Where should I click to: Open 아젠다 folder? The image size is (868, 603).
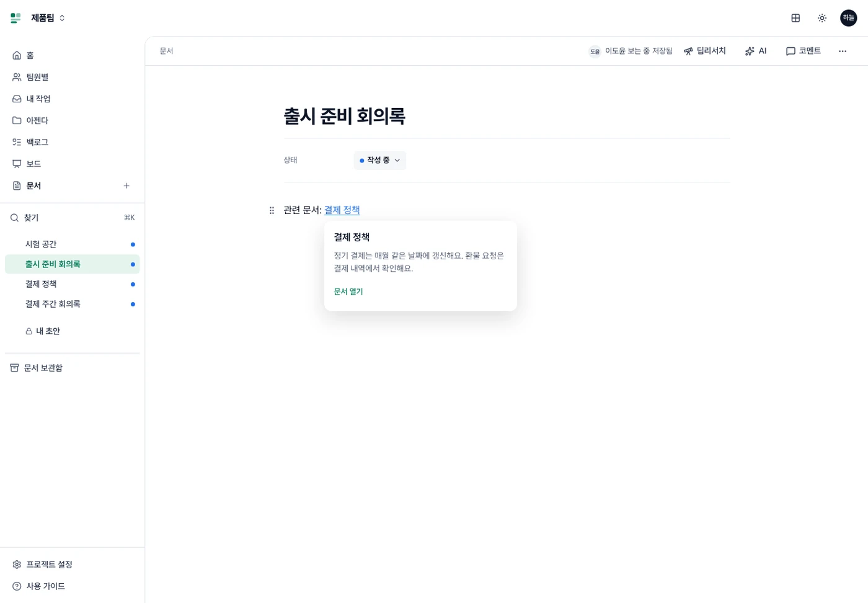point(72,120)
